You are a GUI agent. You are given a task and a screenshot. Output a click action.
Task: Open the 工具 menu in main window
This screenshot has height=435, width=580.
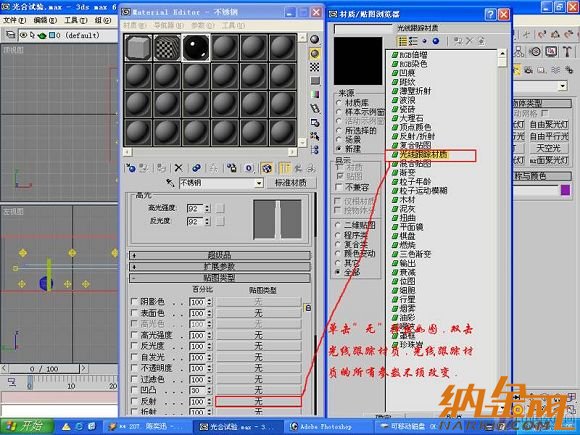(76, 20)
